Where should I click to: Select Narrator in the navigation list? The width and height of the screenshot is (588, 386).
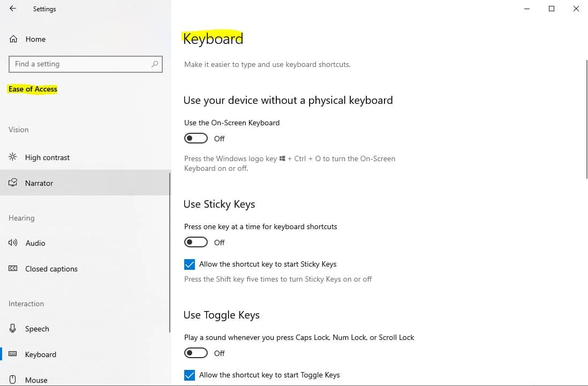pyautogui.click(x=39, y=183)
